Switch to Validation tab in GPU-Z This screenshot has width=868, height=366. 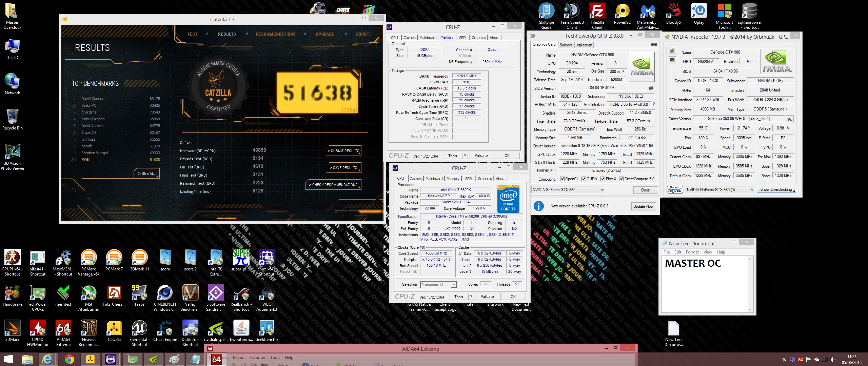click(x=584, y=45)
